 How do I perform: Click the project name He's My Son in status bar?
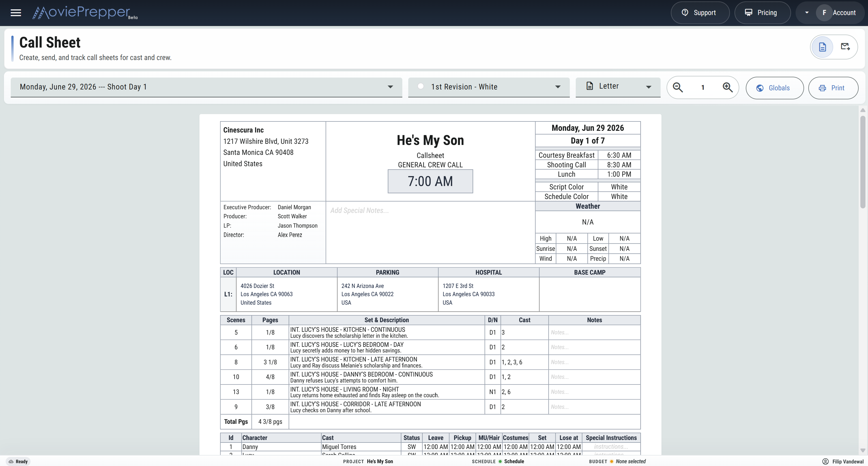[x=380, y=461]
